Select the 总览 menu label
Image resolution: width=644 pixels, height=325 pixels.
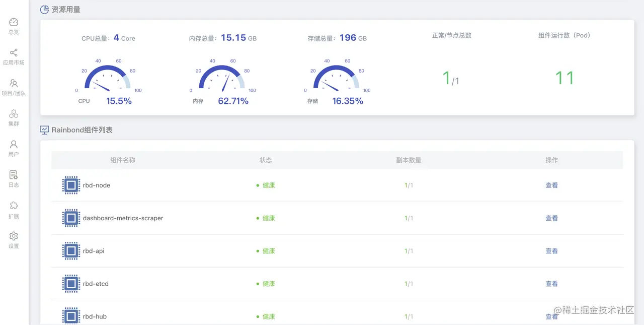pyautogui.click(x=14, y=32)
